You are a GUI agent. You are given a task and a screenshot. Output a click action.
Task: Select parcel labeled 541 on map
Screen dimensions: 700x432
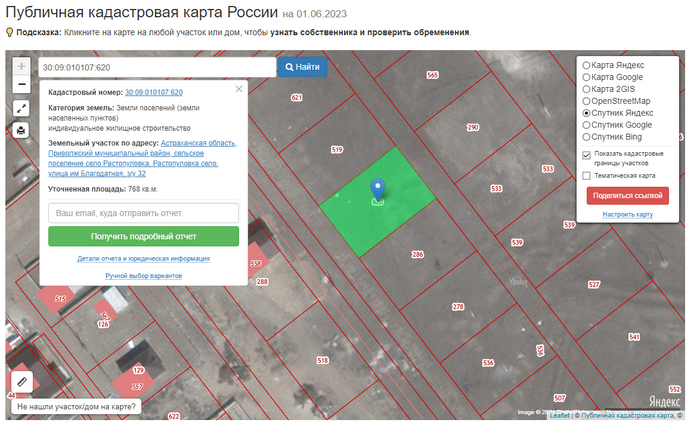[x=634, y=337]
